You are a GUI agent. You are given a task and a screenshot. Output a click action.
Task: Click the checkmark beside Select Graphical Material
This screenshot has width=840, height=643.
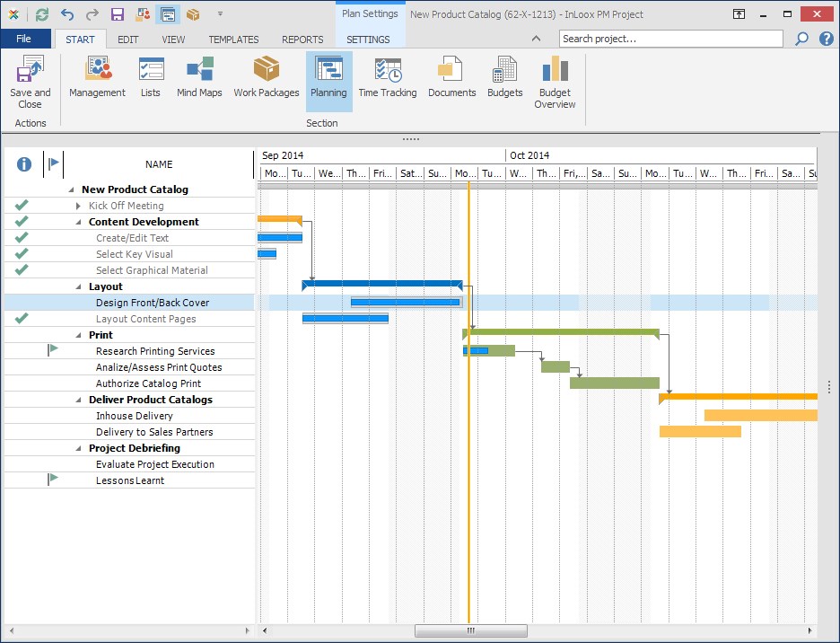click(22, 269)
